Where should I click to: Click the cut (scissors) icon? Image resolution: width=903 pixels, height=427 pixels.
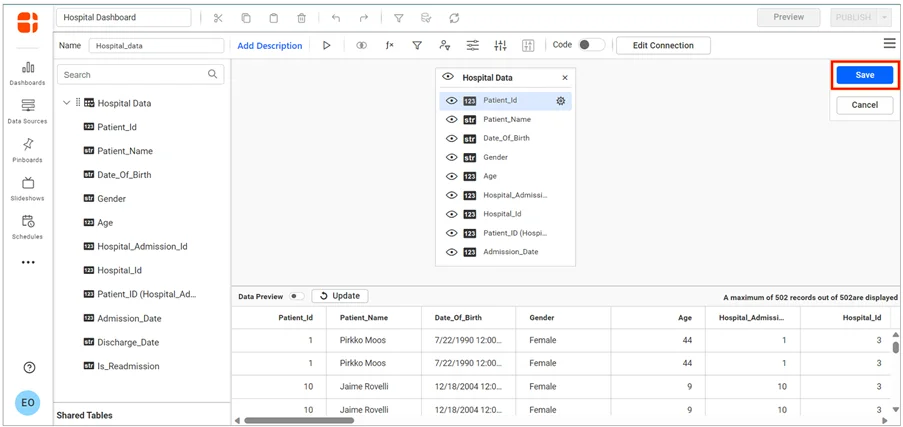click(x=217, y=18)
